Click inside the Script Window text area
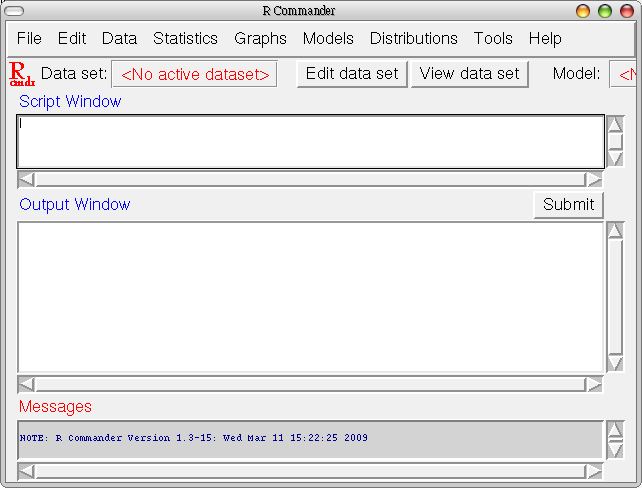The height and width of the screenshot is (488, 642). pos(310,142)
